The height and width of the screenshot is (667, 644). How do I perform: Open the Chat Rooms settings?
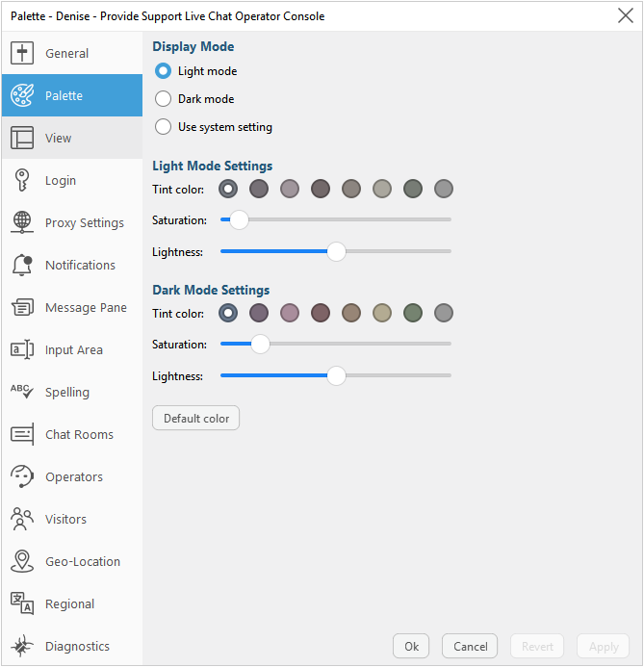pos(72,434)
